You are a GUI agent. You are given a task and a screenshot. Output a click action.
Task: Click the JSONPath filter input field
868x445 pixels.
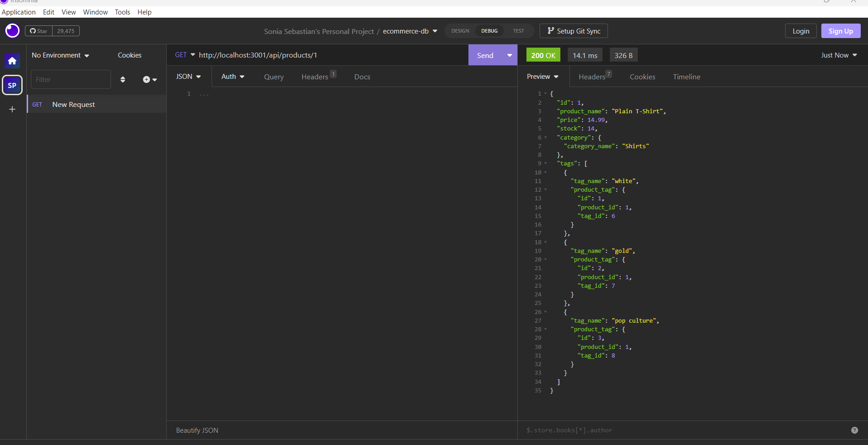coord(634,430)
